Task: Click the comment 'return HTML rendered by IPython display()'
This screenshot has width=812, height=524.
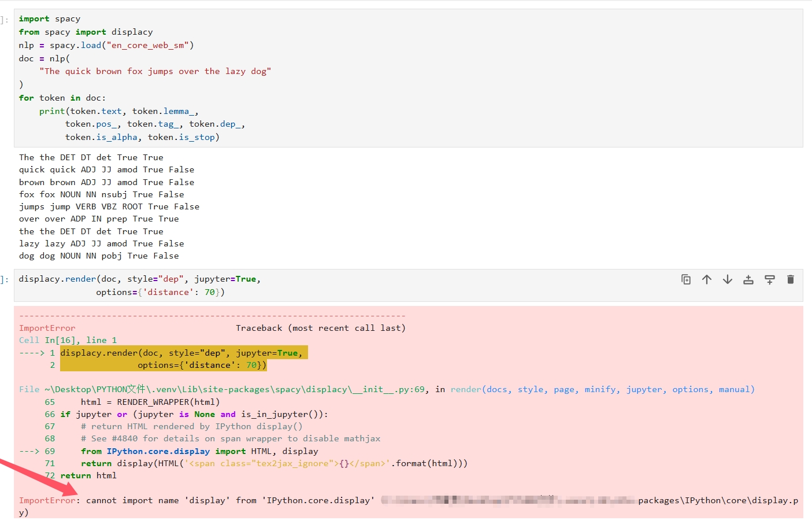Action: pyautogui.click(x=192, y=426)
